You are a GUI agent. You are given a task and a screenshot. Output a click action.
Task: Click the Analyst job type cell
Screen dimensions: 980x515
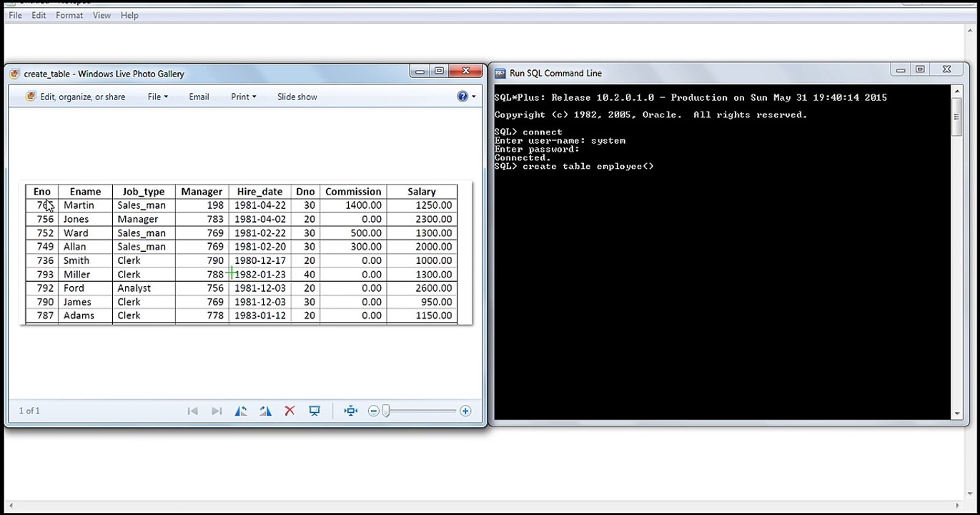click(134, 288)
